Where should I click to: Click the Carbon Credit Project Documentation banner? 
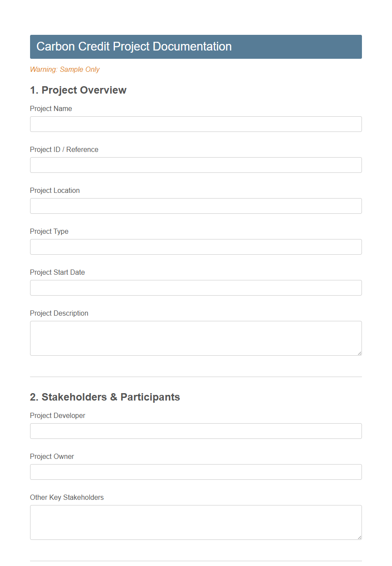[x=196, y=46]
